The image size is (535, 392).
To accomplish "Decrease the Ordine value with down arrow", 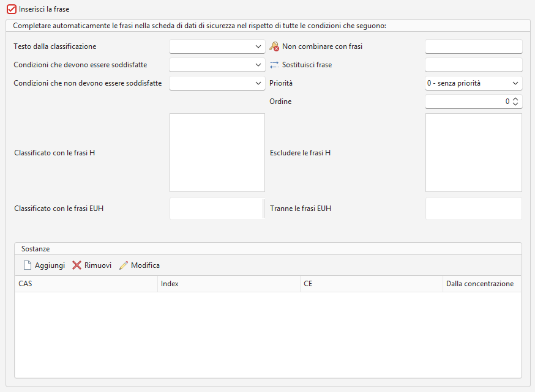I will (515, 103).
